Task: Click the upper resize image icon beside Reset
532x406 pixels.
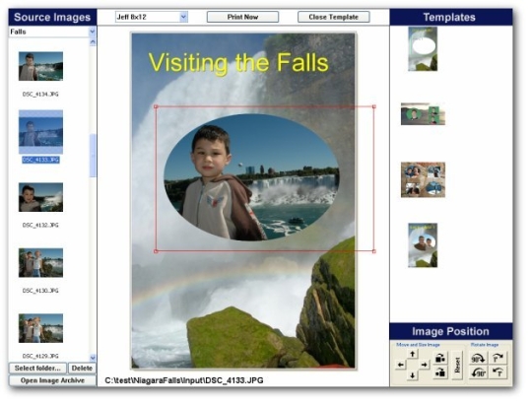Action: click(x=440, y=358)
